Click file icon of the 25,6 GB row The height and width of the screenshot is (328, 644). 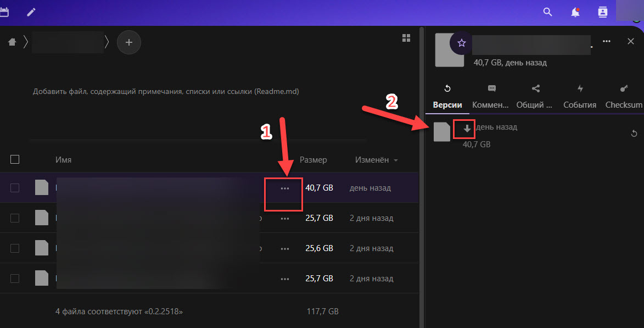point(42,248)
